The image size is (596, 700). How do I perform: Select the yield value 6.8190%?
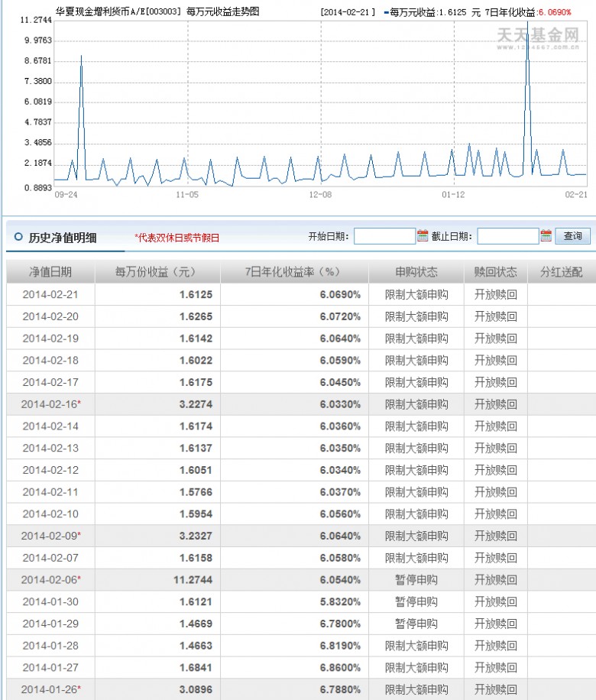tap(340, 646)
